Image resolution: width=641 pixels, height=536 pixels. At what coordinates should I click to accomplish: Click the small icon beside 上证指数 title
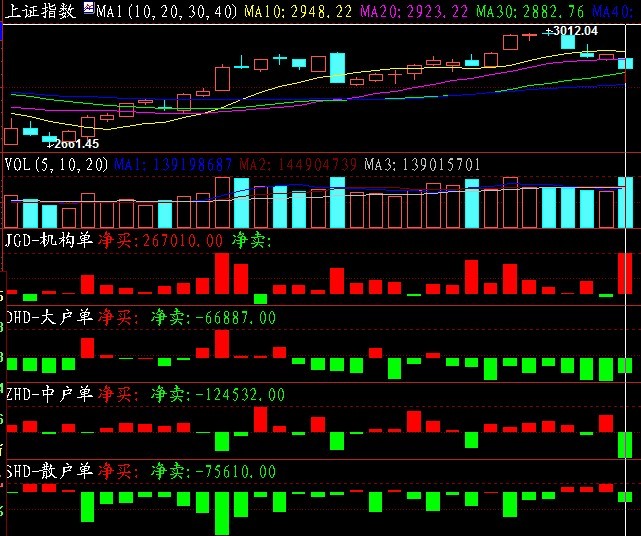[x=88, y=9]
